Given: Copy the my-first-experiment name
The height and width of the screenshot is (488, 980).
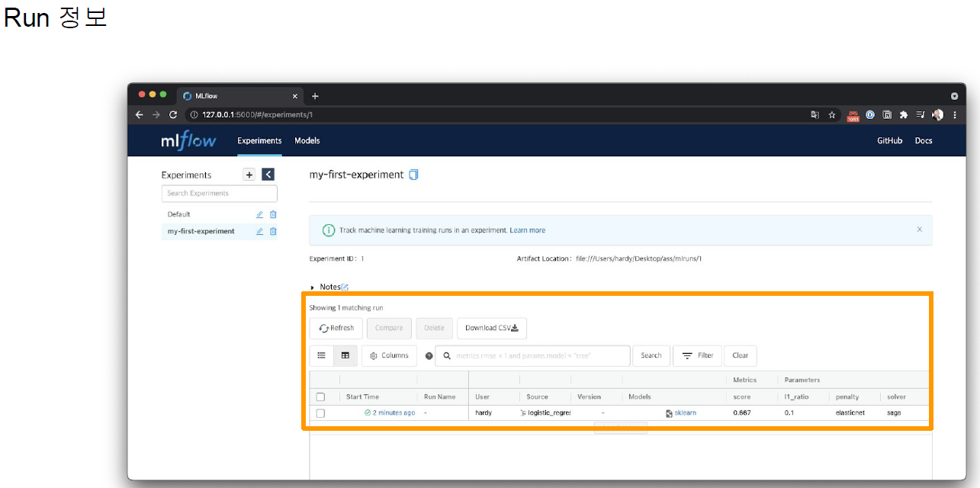Looking at the screenshot, I should pyautogui.click(x=414, y=175).
